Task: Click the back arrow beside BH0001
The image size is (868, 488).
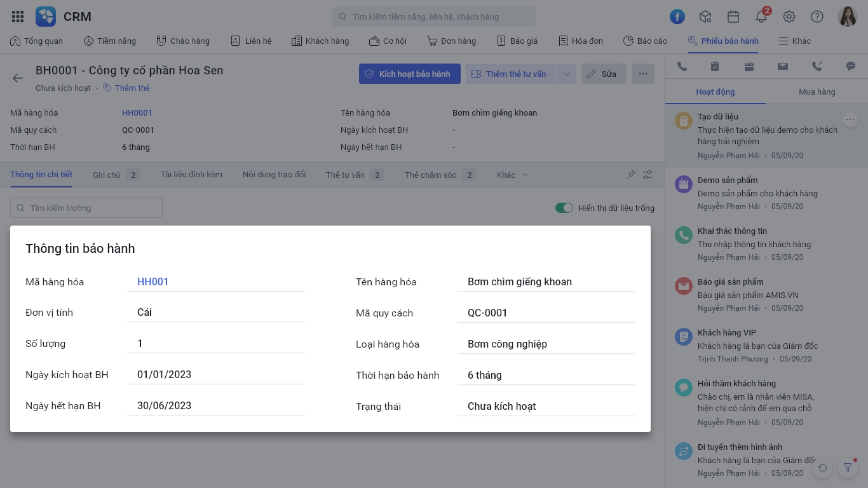Action: tap(17, 78)
